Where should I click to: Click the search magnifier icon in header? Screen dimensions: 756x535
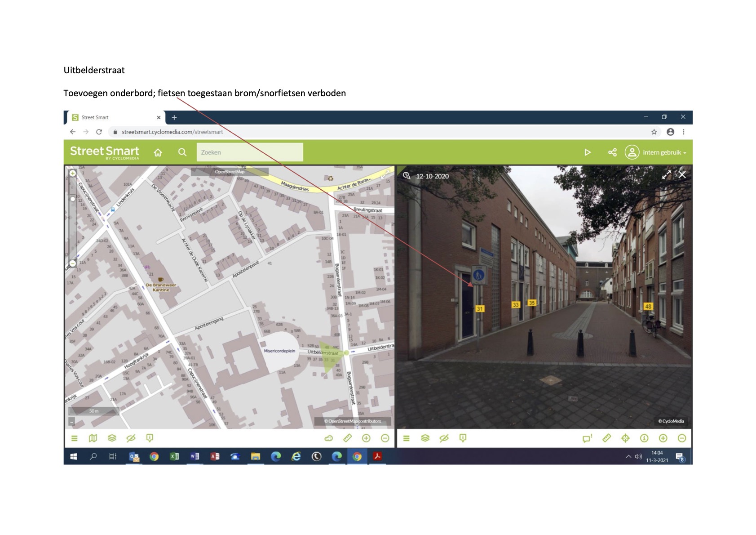point(182,152)
